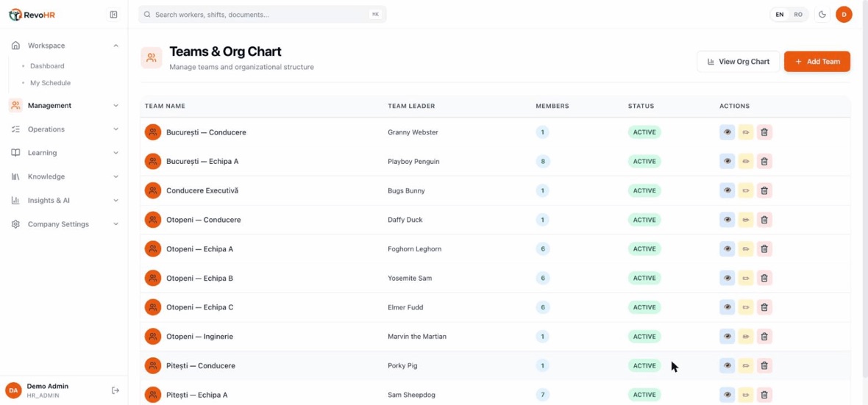Switch language to RO
Screen dimensions: 868x405
click(x=798, y=15)
